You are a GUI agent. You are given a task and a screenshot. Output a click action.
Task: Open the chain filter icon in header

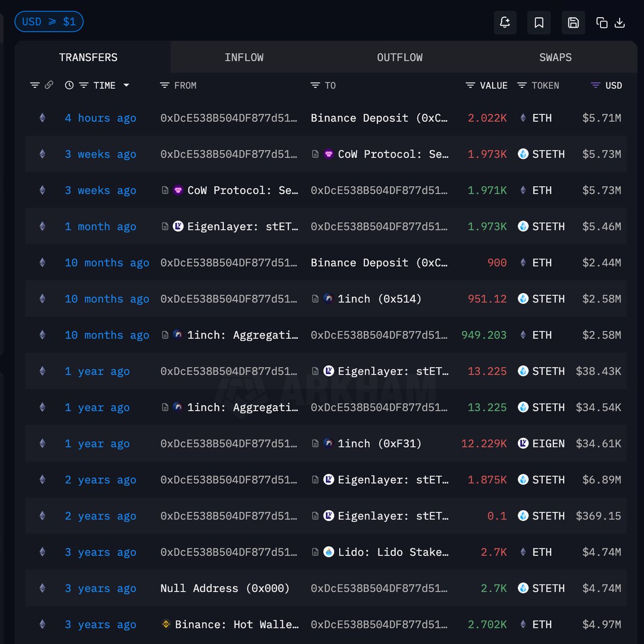pos(35,85)
